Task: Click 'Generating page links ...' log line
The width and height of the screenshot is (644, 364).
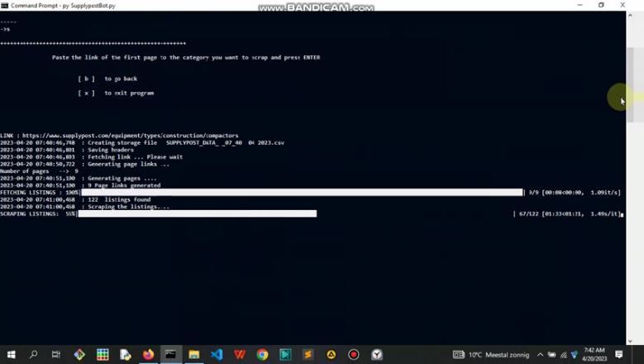Action: coord(84,164)
